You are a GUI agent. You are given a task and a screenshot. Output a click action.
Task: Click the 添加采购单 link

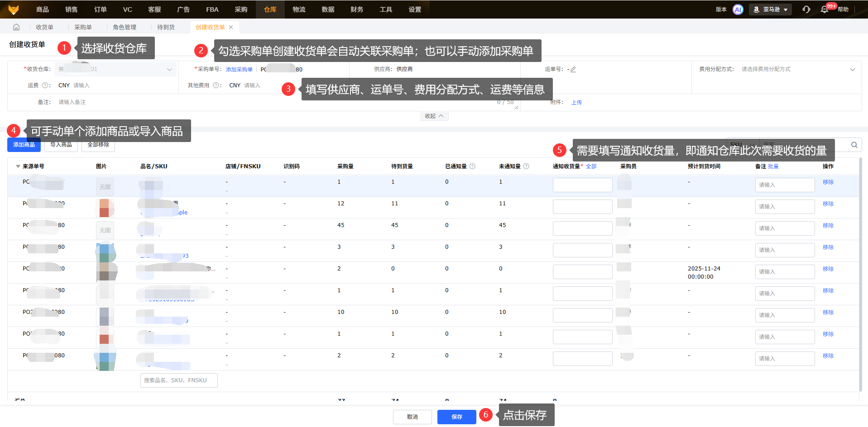pyautogui.click(x=239, y=70)
